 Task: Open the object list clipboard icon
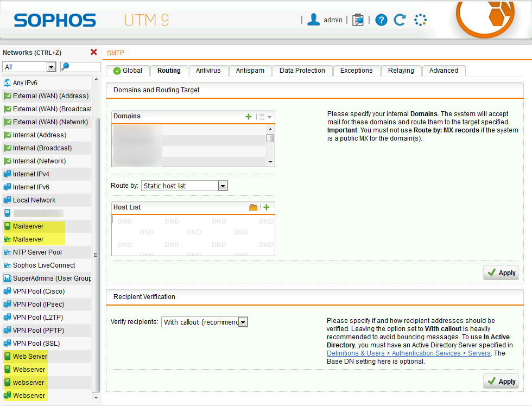(x=358, y=20)
